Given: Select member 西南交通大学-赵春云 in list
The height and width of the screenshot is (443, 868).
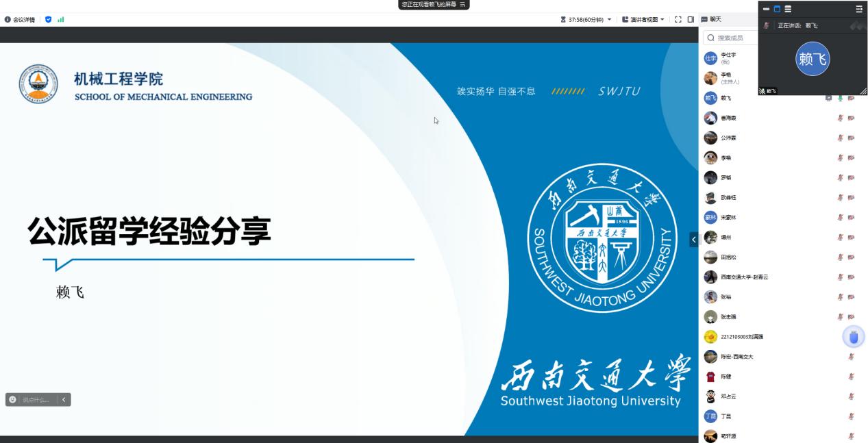Looking at the screenshot, I should pyautogui.click(x=744, y=277).
